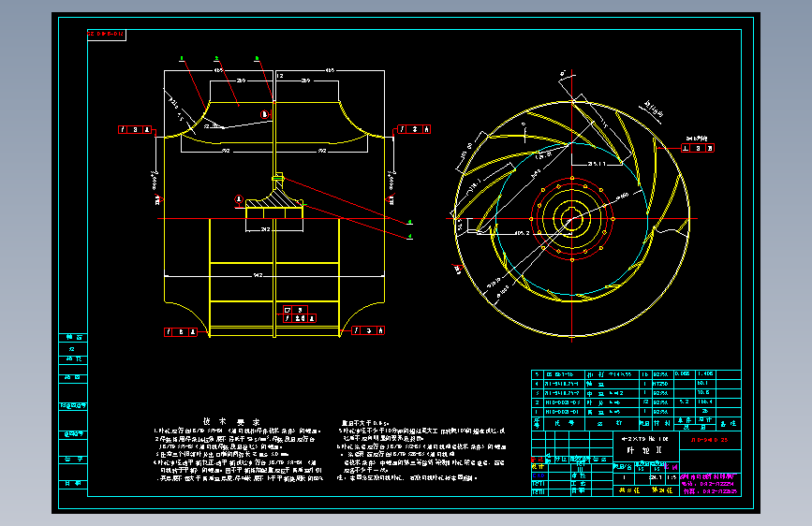The width and height of the screenshot is (812, 526).
Task: Click the hub center of the circular view
Action: click(571, 218)
